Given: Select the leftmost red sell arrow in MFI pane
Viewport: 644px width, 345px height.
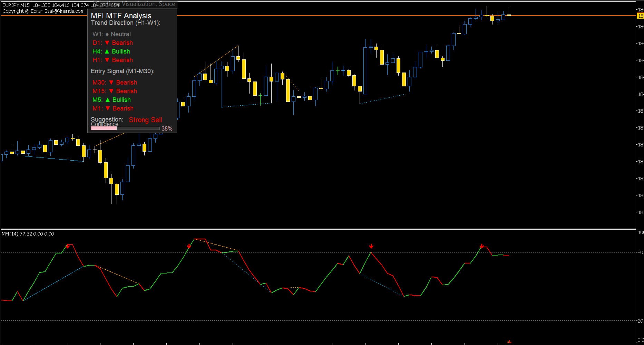Looking at the screenshot, I should (68, 246).
